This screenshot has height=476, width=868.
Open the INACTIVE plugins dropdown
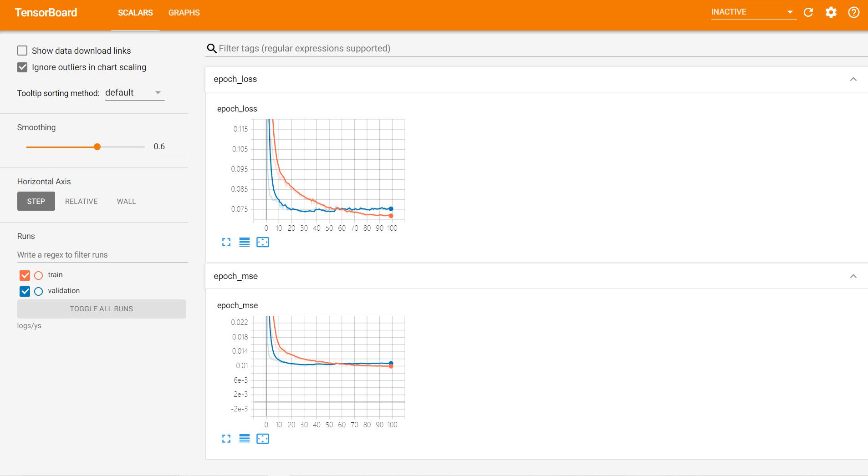[x=754, y=12]
